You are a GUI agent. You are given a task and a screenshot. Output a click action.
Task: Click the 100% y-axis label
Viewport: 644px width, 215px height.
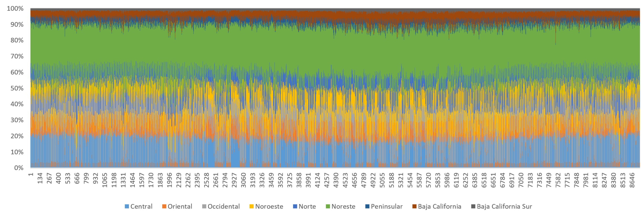[x=15, y=8]
